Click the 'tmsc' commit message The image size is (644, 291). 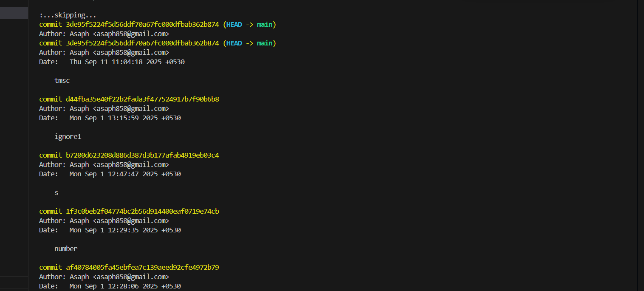62,81
